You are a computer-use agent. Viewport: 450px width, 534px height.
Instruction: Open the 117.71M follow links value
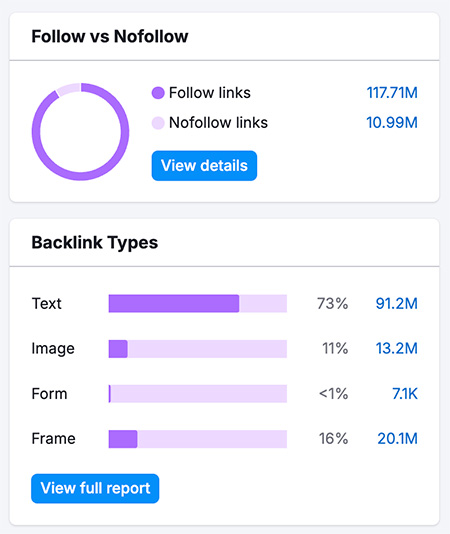[x=392, y=93]
